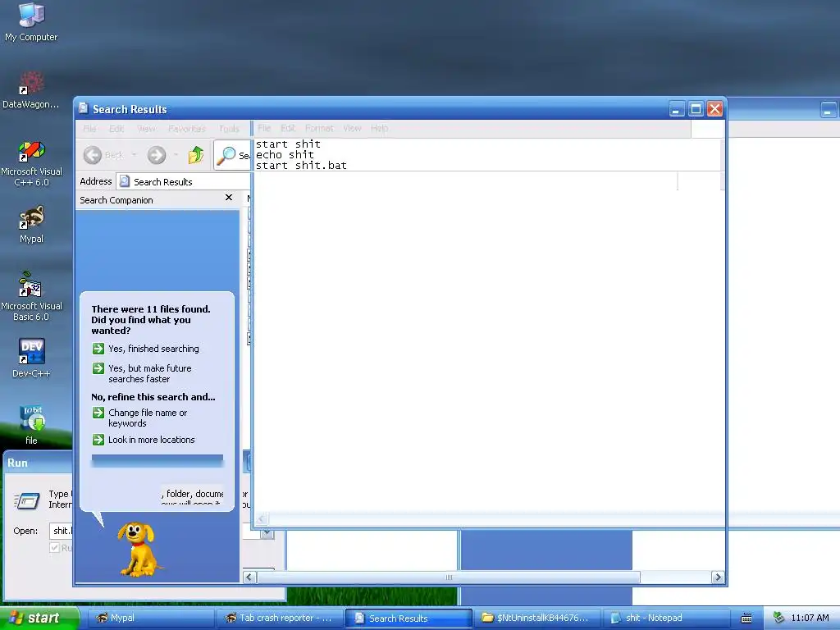Click the Search Results address bar icon
The image size is (840, 630).
pyautogui.click(x=125, y=181)
